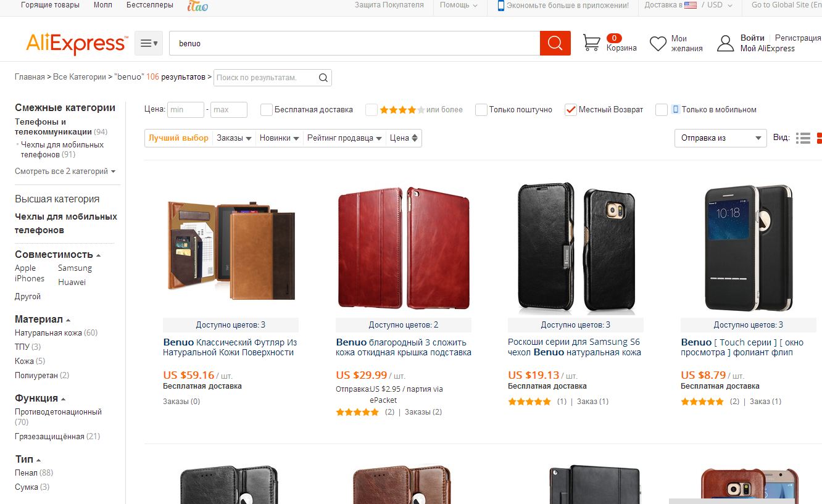Screen dimensions: 822x504
Task: Click the user account profile icon
Action: (725, 43)
